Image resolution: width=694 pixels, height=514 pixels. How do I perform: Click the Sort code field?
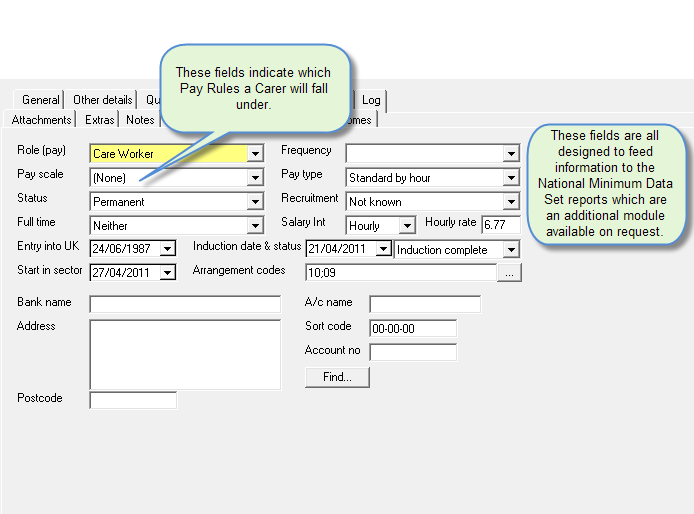(412, 328)
